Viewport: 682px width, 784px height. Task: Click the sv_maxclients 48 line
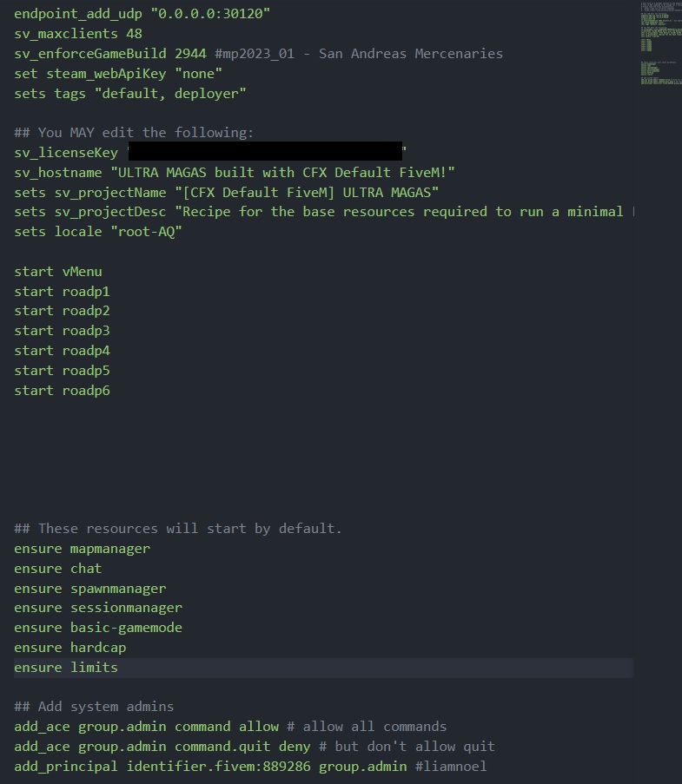(x=78, y=34)
